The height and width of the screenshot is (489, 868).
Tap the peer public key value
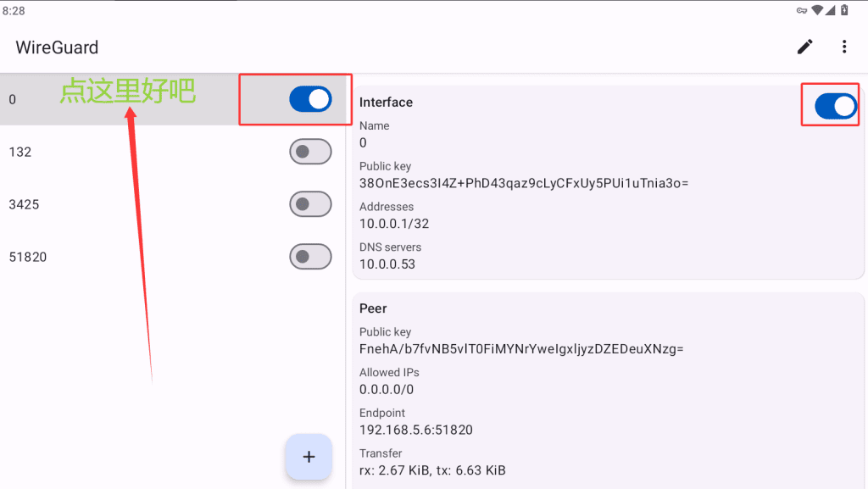[521, 349]
